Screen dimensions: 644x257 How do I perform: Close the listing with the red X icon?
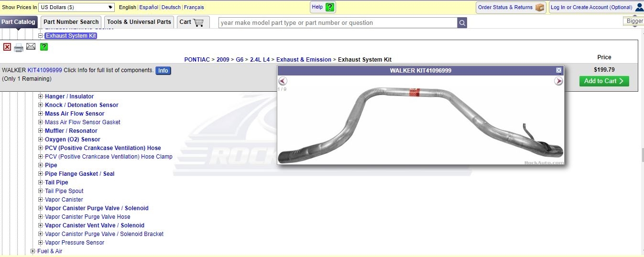click(x=7, y=47)
